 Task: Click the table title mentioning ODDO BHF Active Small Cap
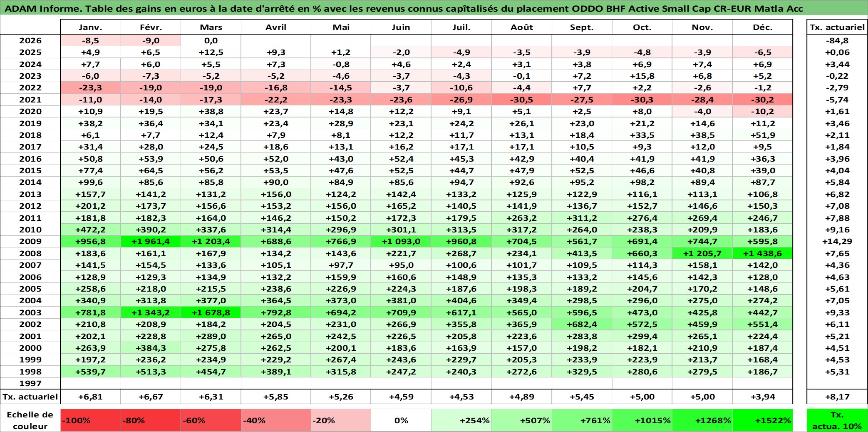click(404, 8)
